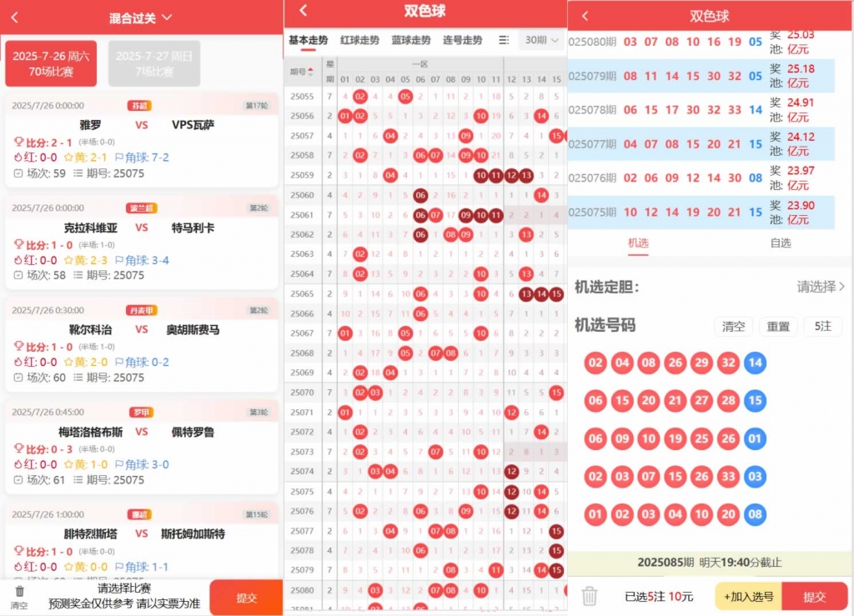Viewport: 854px width, 616px height.
Task: Click the 期号 sort arrows icon
Action: 312,72
